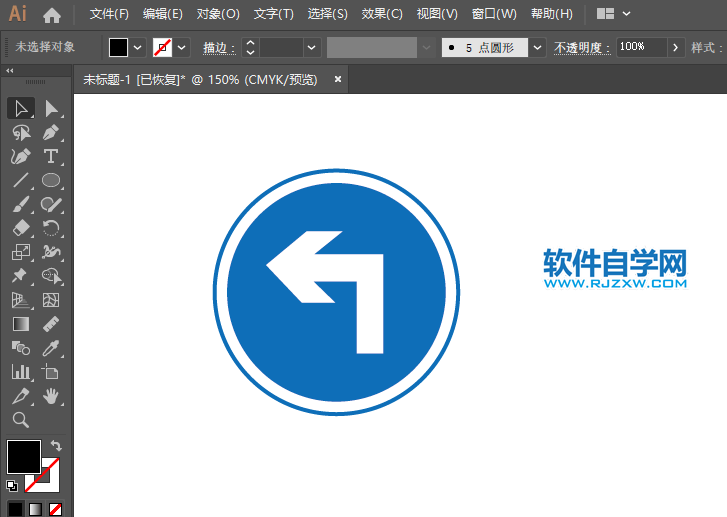
Task: Select the Ellipse tool
Action: [x=51, y=180]
